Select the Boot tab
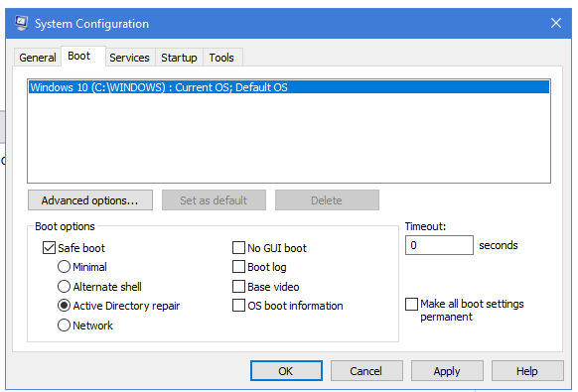 83,56
